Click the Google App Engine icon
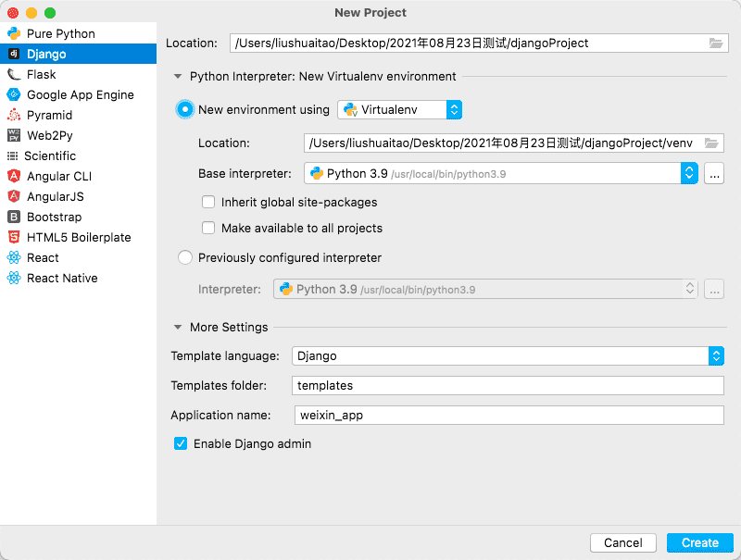The height and width of the screenshot is (560, 741). pyautogui.click(x=14, y=94)
